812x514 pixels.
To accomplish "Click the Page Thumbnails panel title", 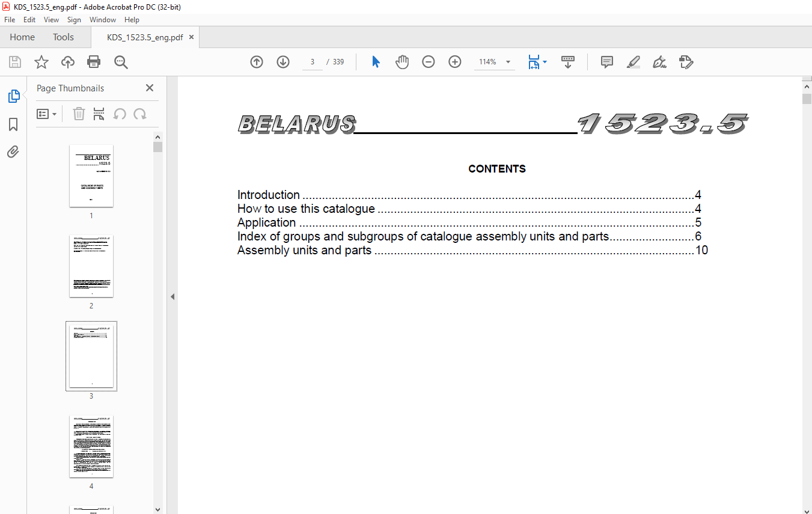I will (x=70, y=88).
